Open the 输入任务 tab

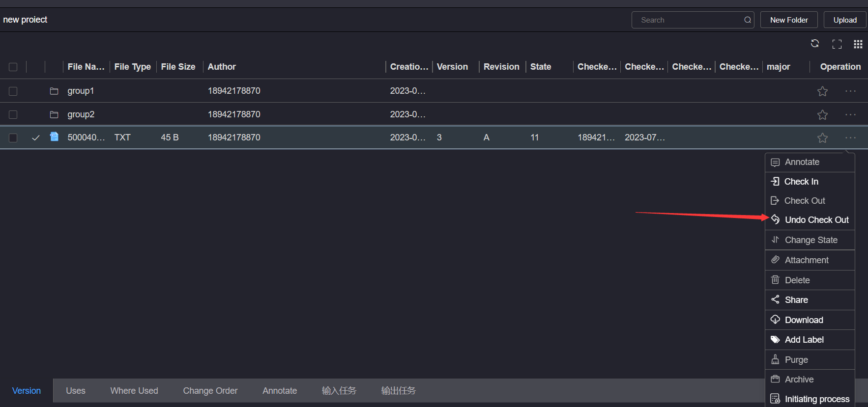(x=339, y=391)
